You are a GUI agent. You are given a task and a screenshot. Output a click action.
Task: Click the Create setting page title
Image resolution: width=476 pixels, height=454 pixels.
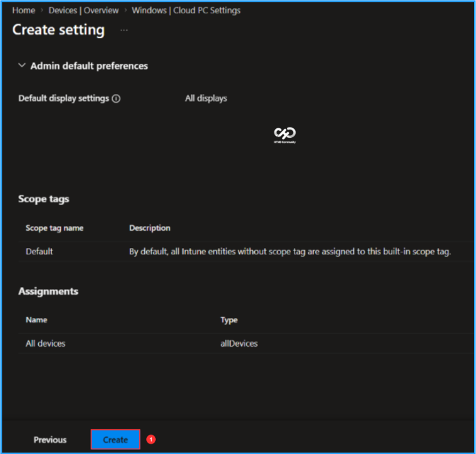(x=59, y=30)
